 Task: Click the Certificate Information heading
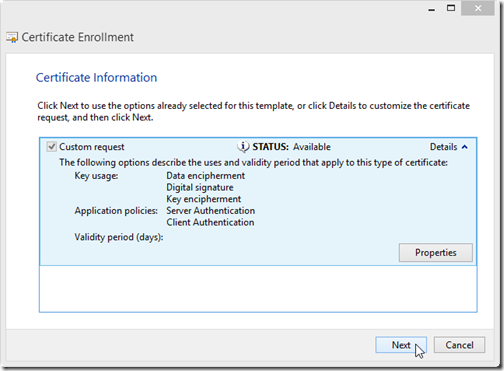click(x=96, y=78)
